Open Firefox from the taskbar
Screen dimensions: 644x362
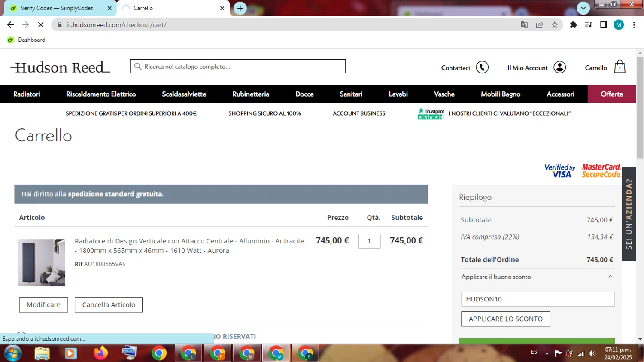point(100,353)
